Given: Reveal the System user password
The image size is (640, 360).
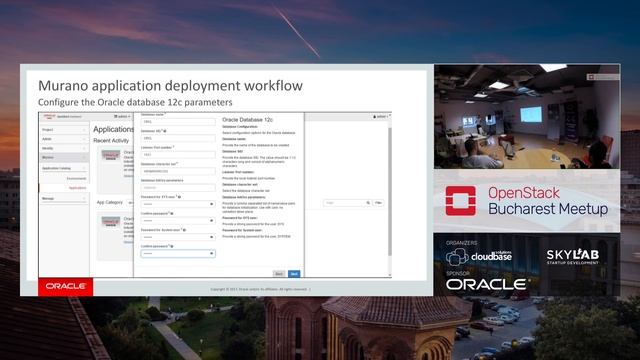Looking at the screenshot, I should pyautogui.click(x=211, y=237).
